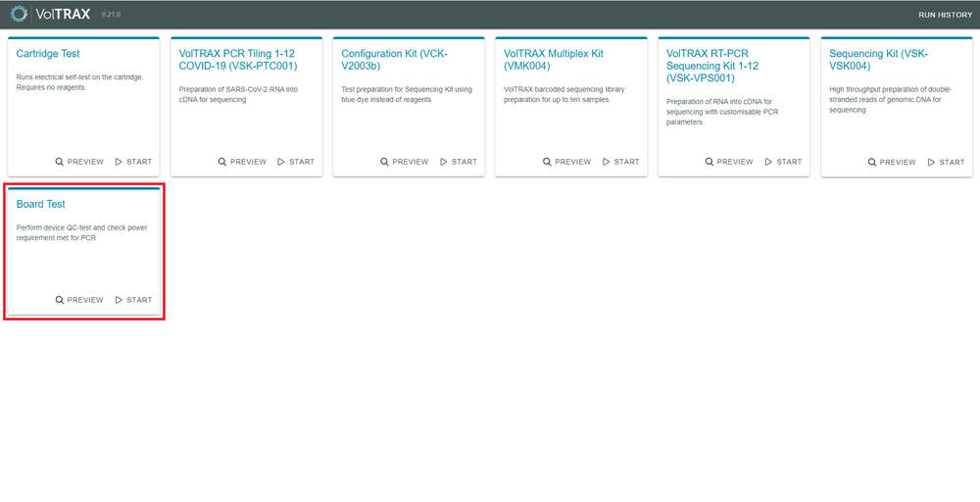Preview the Configuration Kit (VCK-V2003b)
This screenshot has width=980, height=502.
(x=405, y=162)
